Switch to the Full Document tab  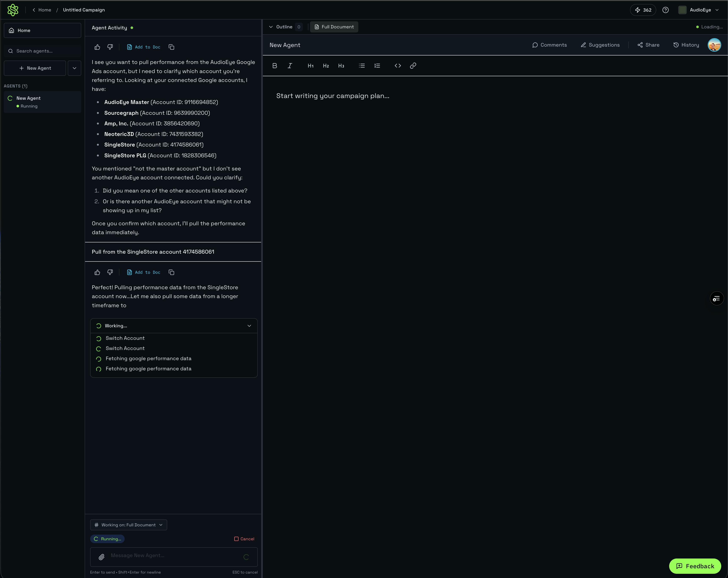point(334,27)
